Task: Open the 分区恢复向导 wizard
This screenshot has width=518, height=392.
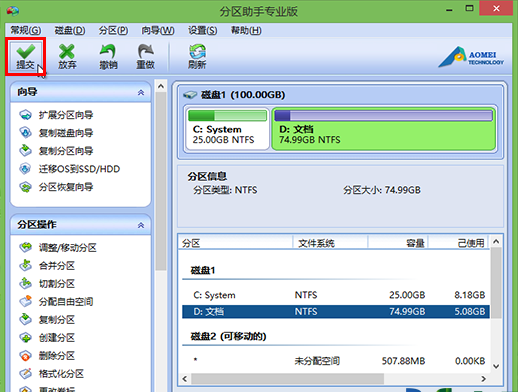Action: (x=56, y=187)
